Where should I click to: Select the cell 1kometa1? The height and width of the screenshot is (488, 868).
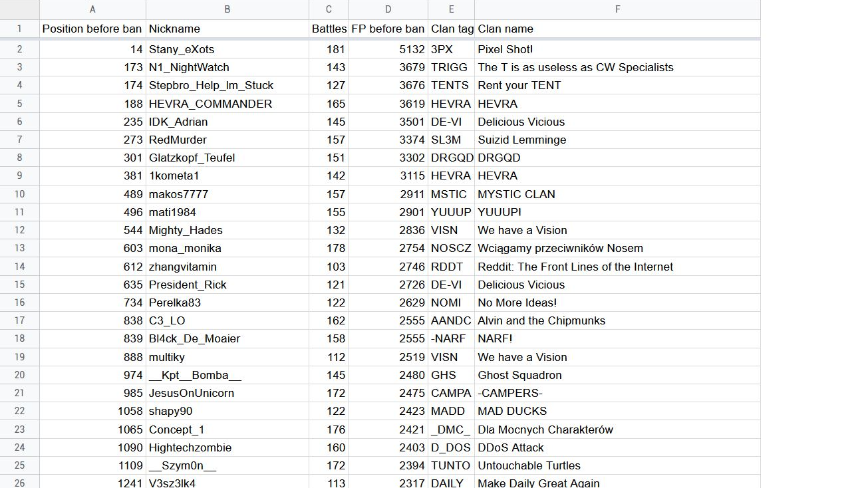click(x=227, y=176)
